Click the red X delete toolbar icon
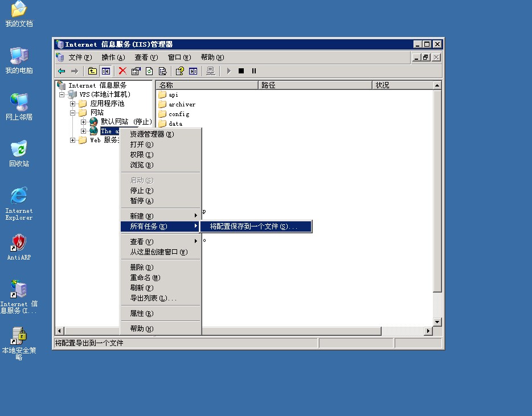532x416 pixels. (122, 71)
